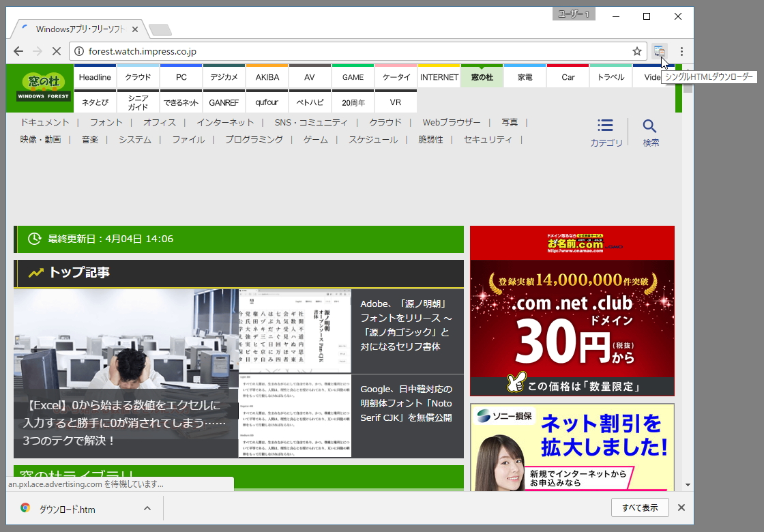This screenshot has width=764, height=532.
Task: Bookmark the page with the star icon
Action: (x=636, y=50)
